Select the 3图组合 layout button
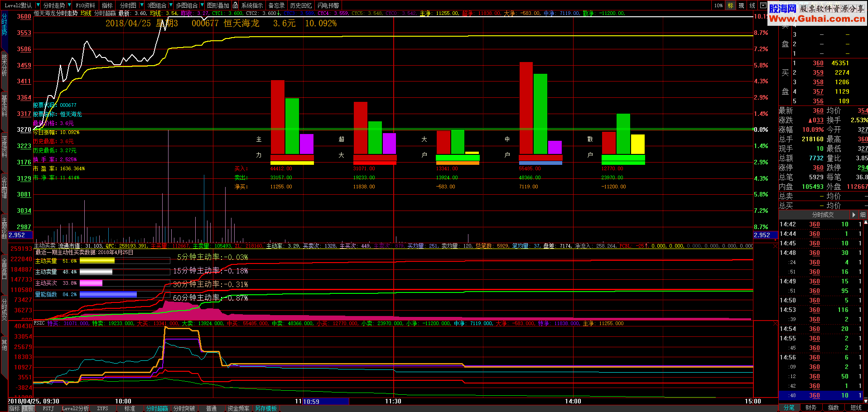Image resolution: width=868 pixels, height=412 pixels. click(x=157, y=5)
